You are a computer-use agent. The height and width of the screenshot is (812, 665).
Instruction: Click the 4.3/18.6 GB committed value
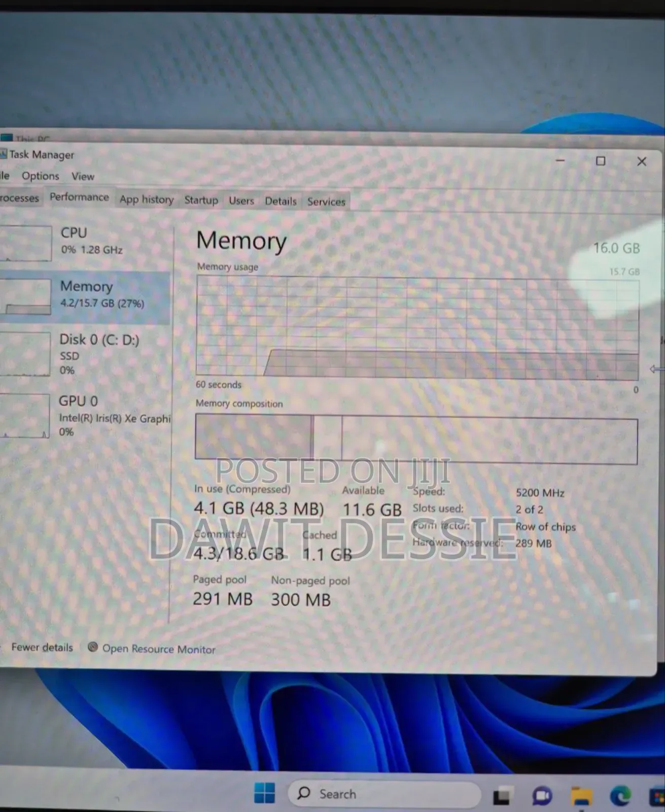point(238,553)
